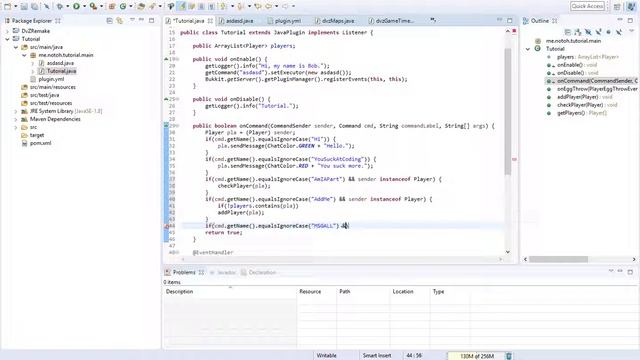Go to Last Edit Location icon

click(x=258, y=6)
